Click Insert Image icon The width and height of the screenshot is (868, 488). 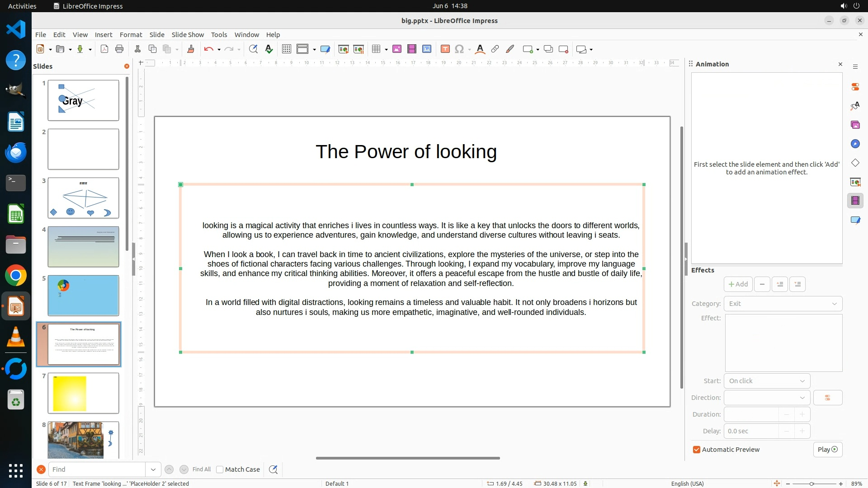pos(397,49)
